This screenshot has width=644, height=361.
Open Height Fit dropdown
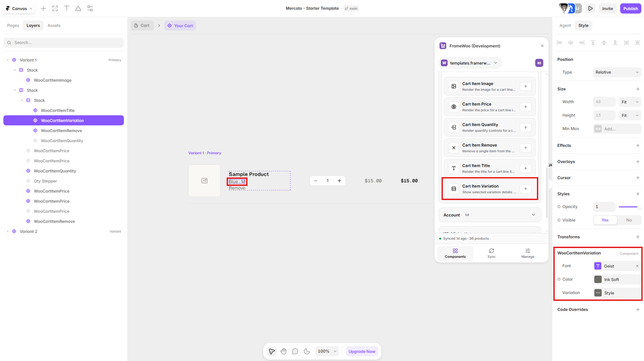(x=630, y=115)
